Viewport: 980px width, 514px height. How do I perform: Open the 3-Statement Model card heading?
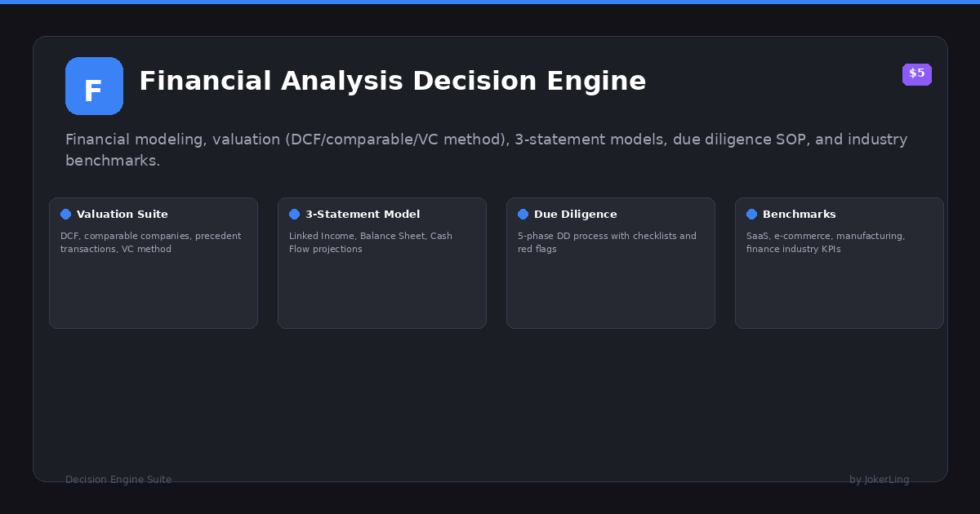tap(363, 214)
